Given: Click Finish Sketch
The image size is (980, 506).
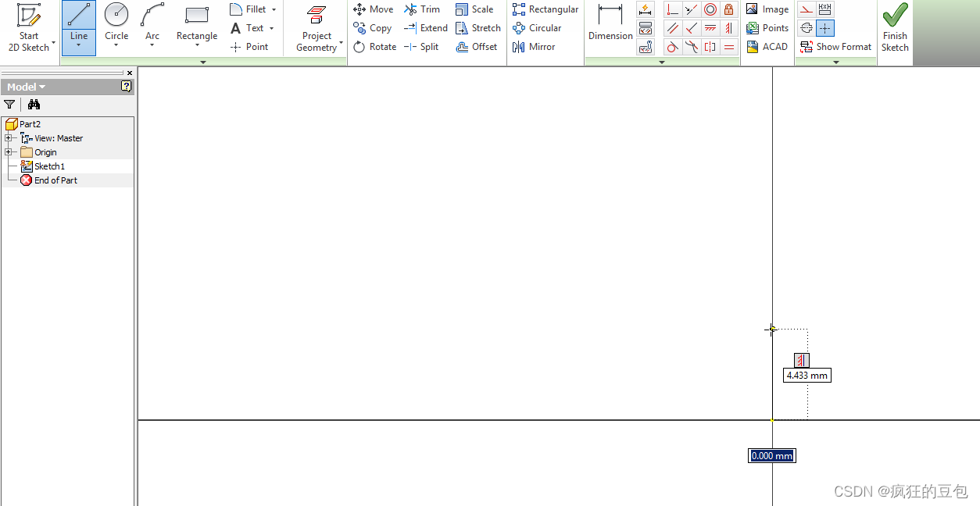Looking at the screenshot, I should [x=894, y=27].
